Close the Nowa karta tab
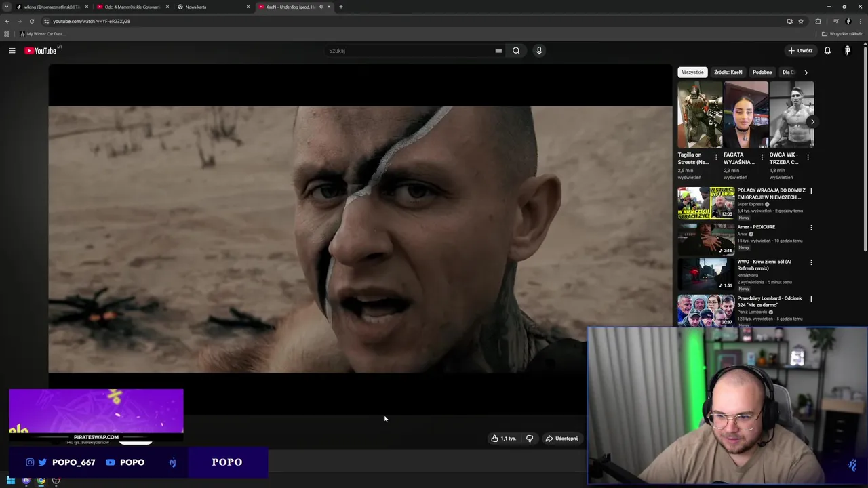868x488 pixels. (x=248, y=7)
